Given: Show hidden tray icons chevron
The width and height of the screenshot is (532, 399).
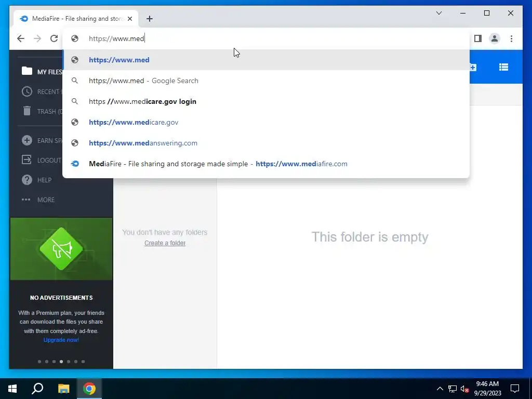Looking at the screenshot, I should tap(440, 389).
